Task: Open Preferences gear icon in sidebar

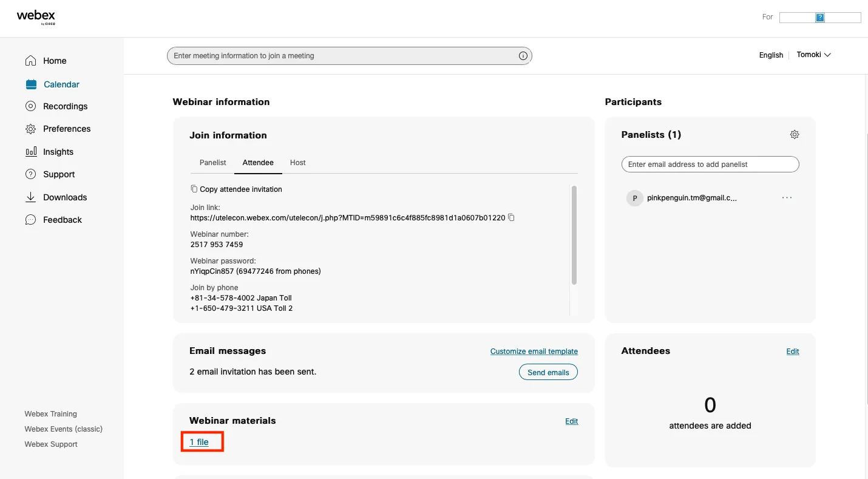Action: point(31,129)
